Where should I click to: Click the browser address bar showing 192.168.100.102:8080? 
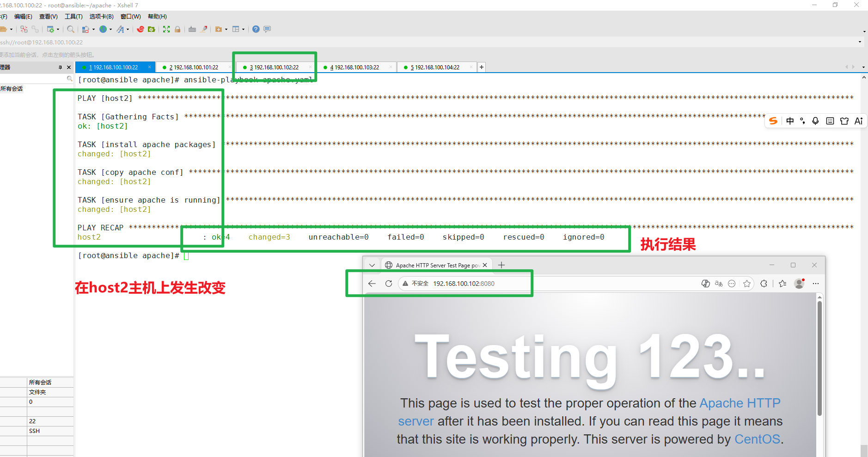point(464,284)
